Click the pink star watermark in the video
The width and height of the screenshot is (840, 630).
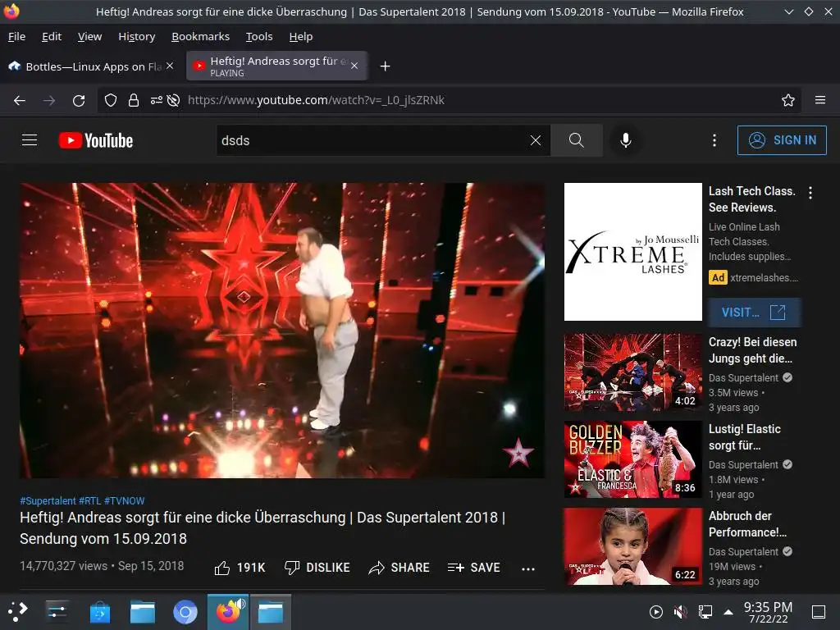[518, 453]
